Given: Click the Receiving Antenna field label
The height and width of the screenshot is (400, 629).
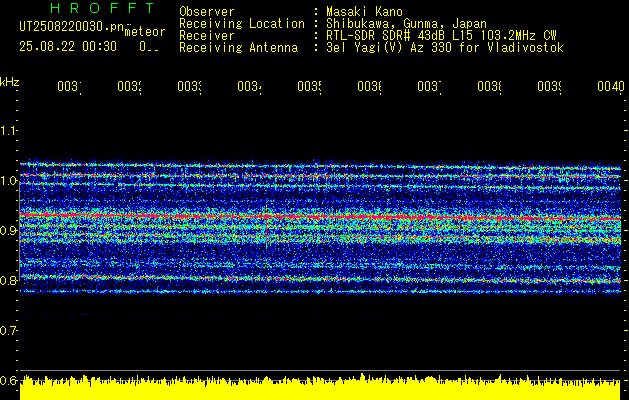Looking at the screenshot, I should pos(239,48).
